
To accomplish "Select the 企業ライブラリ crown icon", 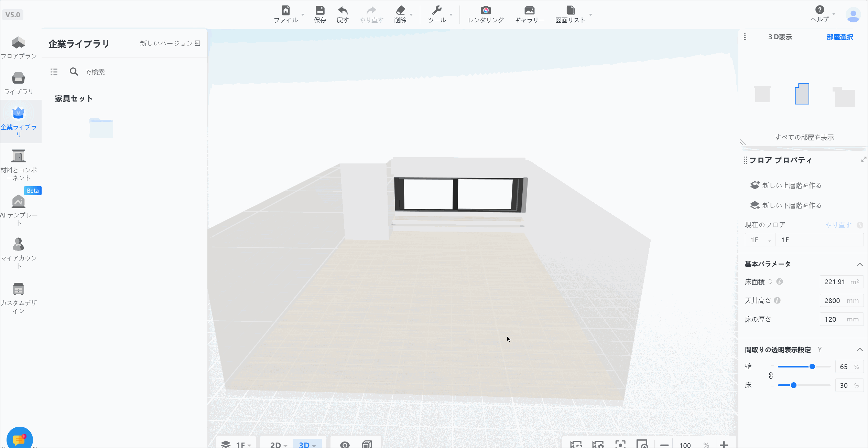I will coord(19,113).
